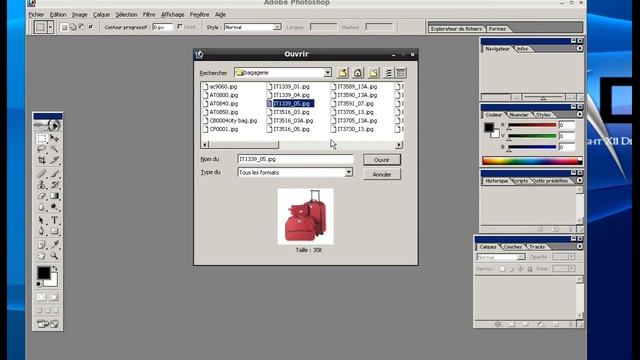Image resolution: width=640 pixels, height=360 pixels.
Task: Switch to details view in Ouvrir dialog
Action: pos(401,73)
